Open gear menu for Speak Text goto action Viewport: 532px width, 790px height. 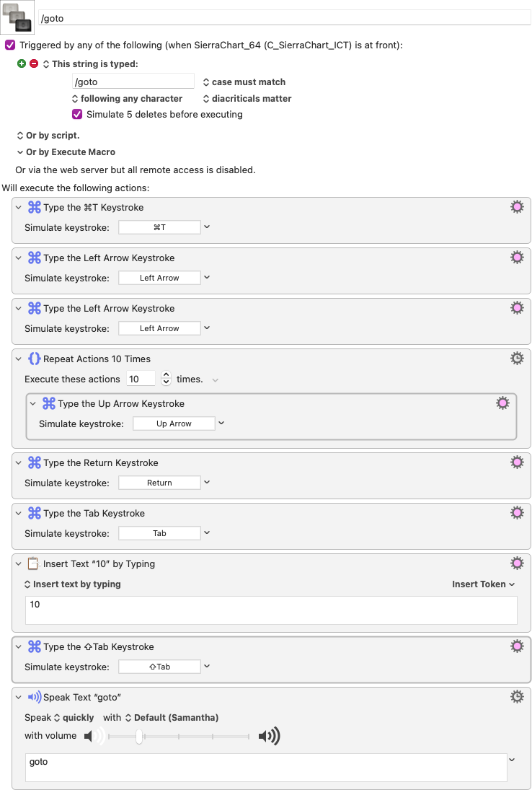click(x=517, y=697)
